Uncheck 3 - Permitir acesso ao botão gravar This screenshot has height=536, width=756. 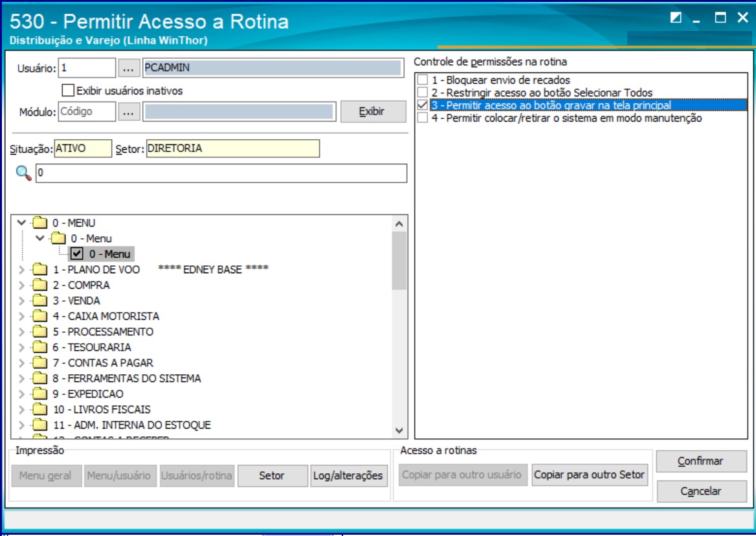point(423,105)
